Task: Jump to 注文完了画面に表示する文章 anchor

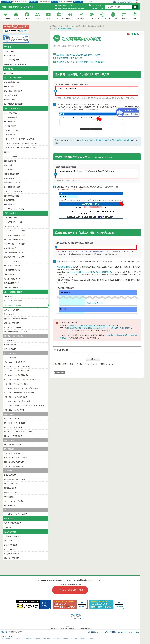Action: pos(69,58)
